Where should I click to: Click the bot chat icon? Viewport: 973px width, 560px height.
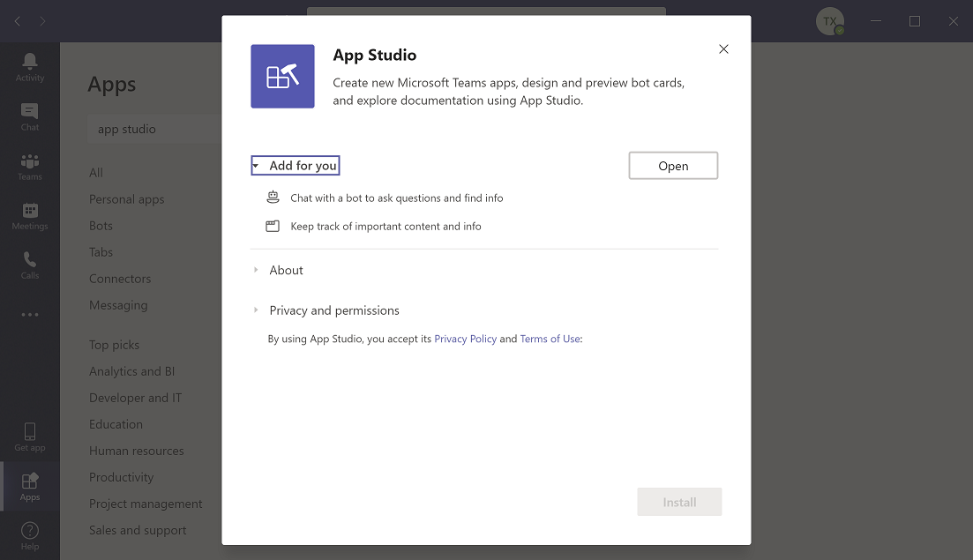pos(273,198)
